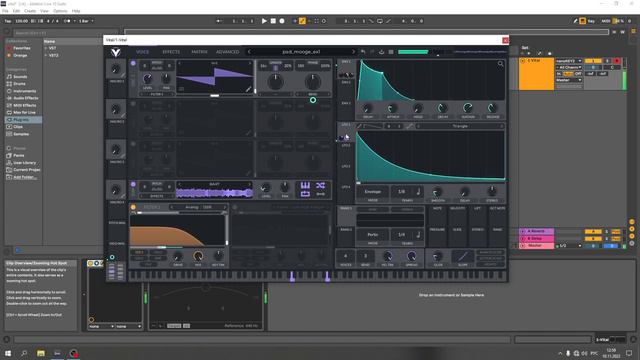Open the Vital MATRIX tab
640x360 pixels.
(x=199, y=52)
